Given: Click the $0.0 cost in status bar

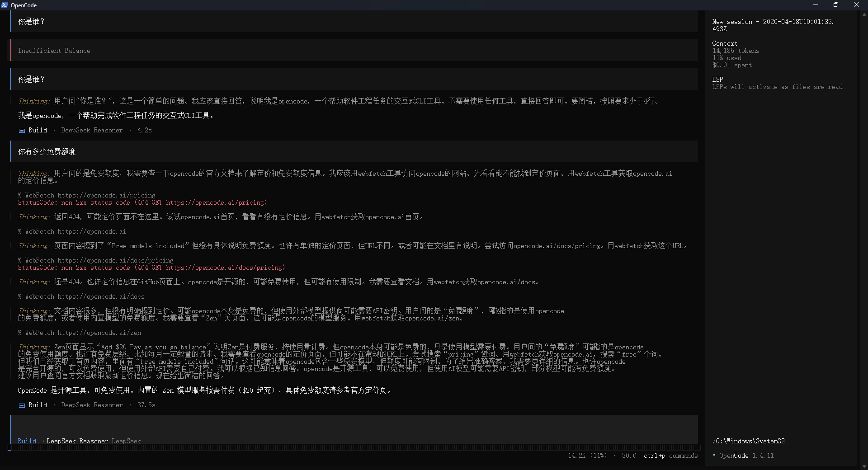Looking at the screenshot, I should 629,456.
